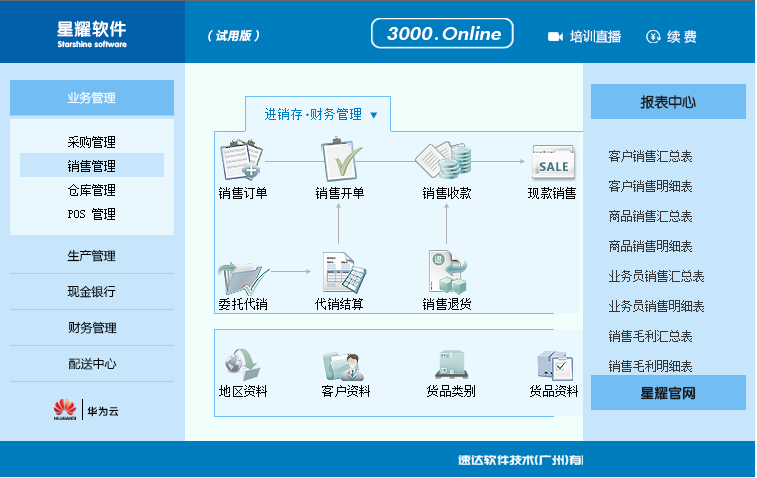
Task: Open the 星耀官网 button
Action: point(668,393)
